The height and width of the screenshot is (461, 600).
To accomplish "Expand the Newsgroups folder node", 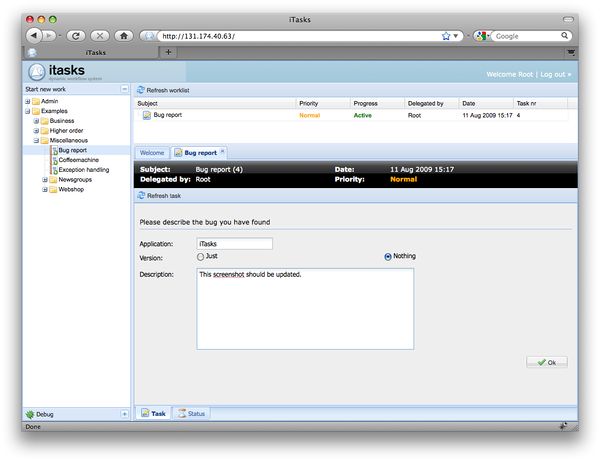I will tap(45, 179).
